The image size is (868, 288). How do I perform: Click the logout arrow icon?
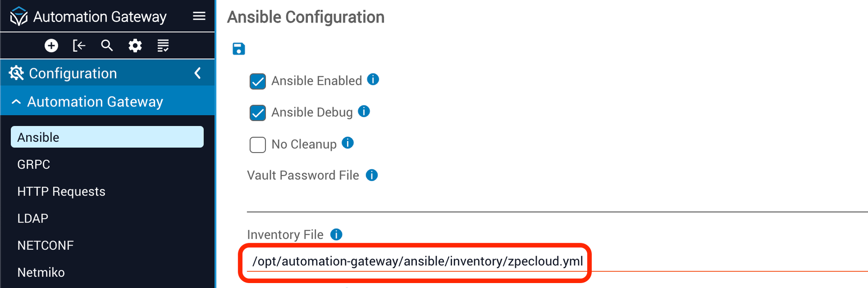click(x=79, y=46)
